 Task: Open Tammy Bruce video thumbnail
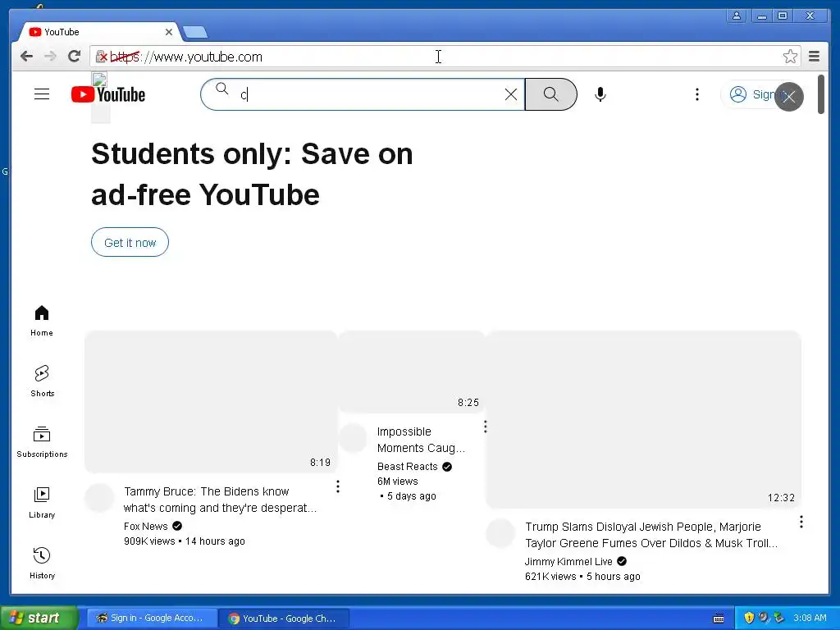(x=211, y=402)
